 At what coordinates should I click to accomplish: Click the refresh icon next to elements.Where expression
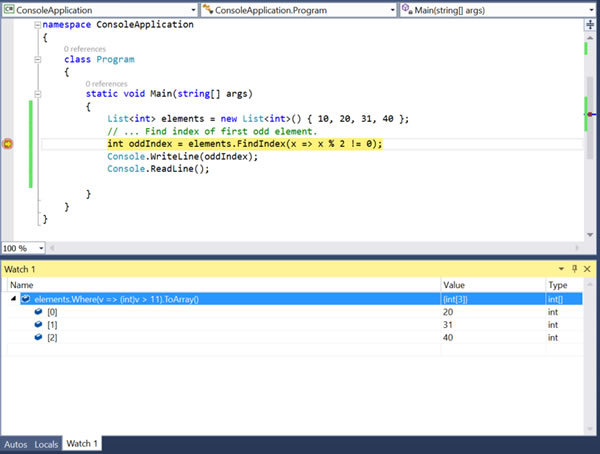[26, 299]
